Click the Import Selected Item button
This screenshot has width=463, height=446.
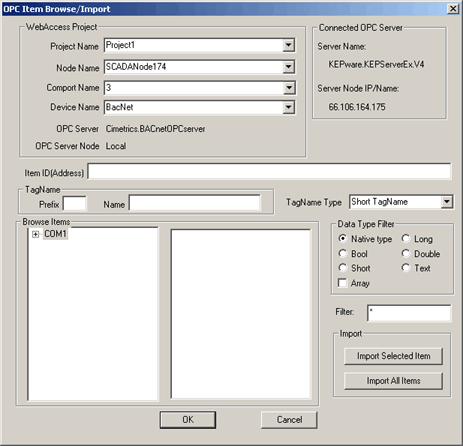click(x=393, y=356)
